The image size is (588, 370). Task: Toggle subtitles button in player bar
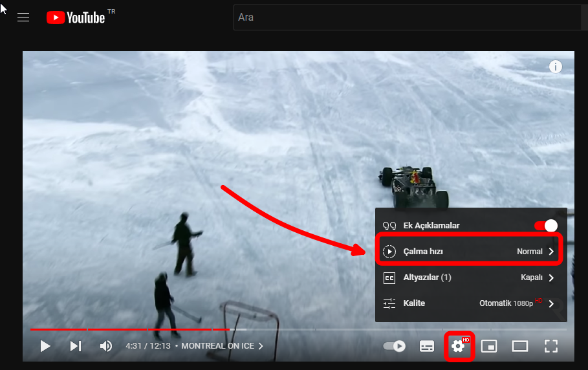click(x=426, y=346)
